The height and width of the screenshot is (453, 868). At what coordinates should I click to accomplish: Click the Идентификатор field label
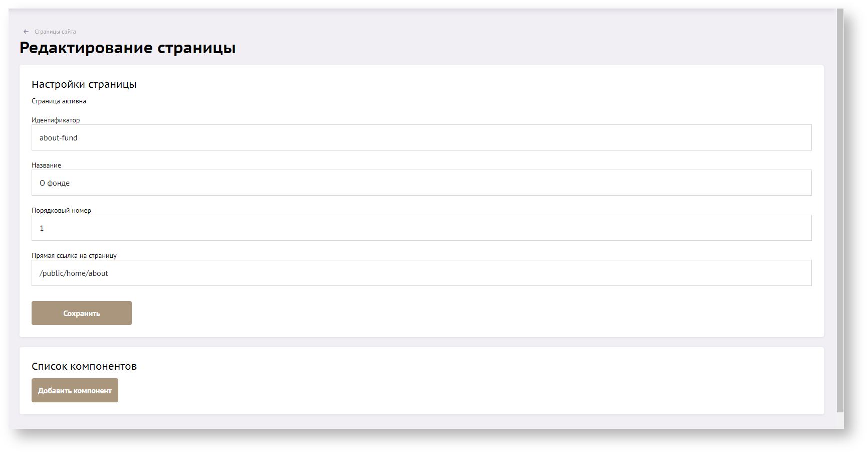click(56, 120)
